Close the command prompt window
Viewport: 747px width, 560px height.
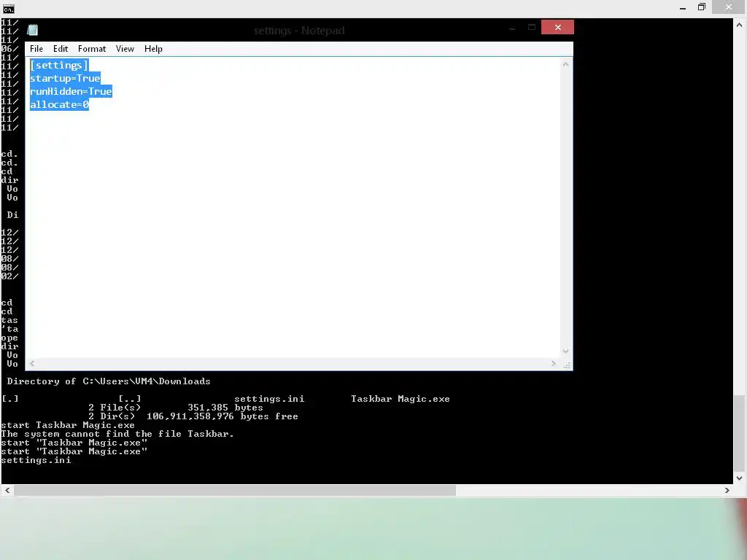pyautogui.click(x=729, y=7)
